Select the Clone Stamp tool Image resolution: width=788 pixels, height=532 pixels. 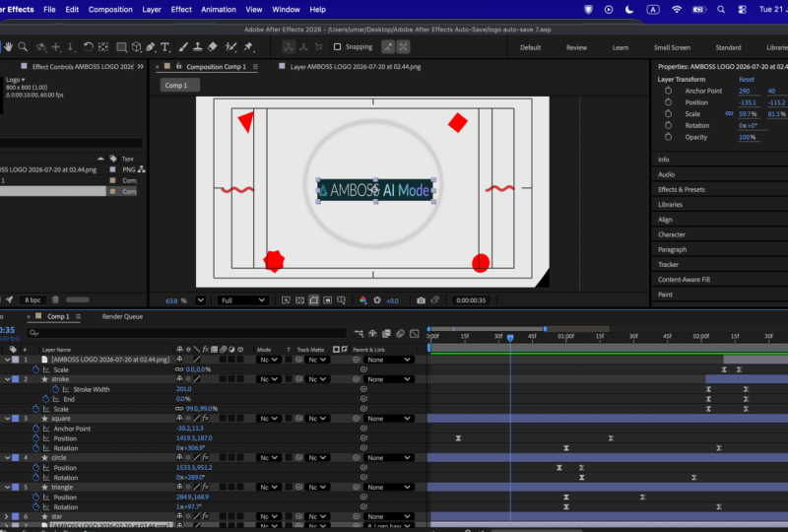pyautogui.click(x=198, y=46)
